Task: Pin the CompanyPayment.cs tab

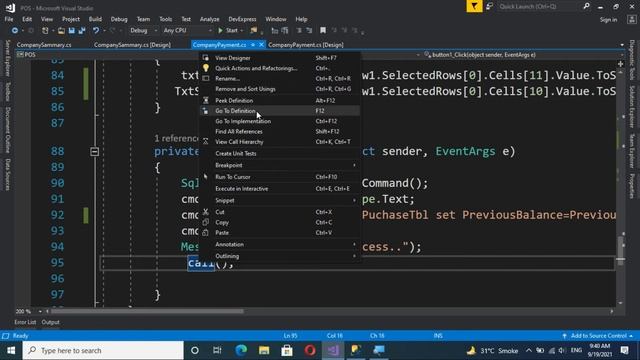Action: tap(253, 45)
